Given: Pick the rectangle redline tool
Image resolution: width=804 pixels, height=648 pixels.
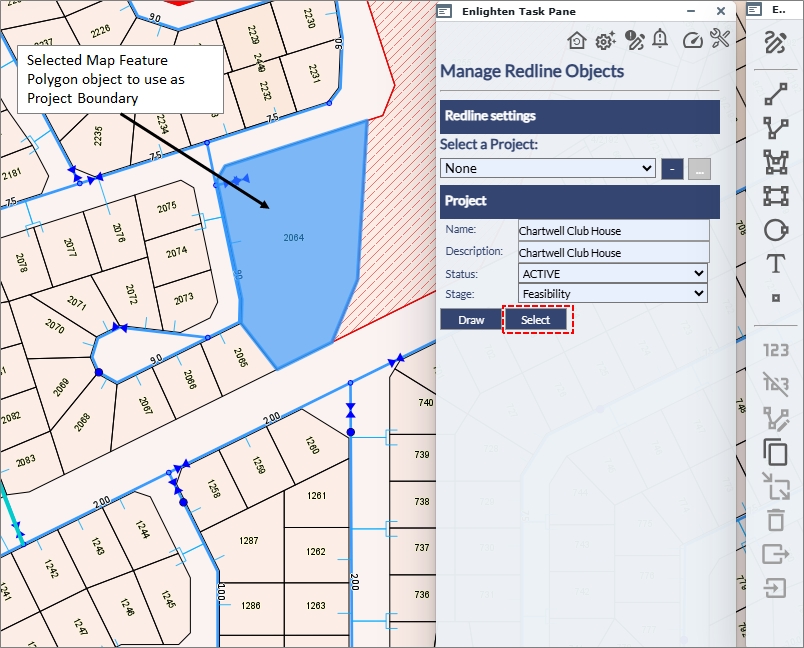Looking at the screenshot, I should (775, 195).
